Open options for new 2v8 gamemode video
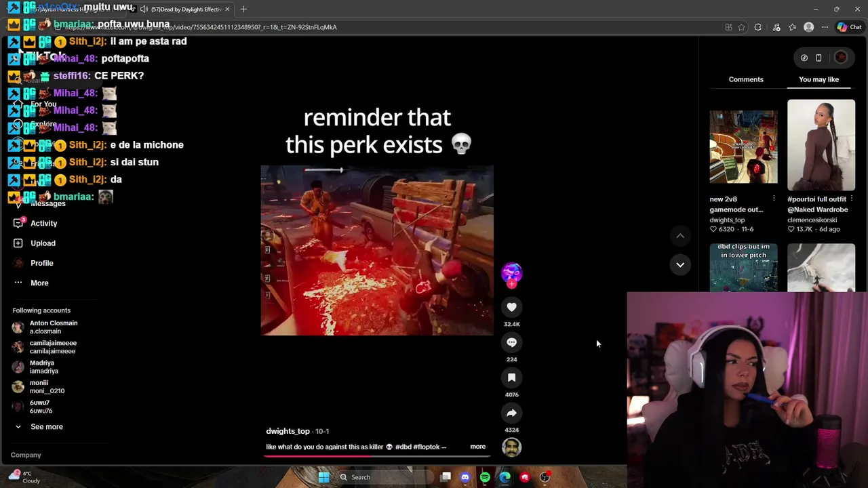 pyautogui.click(x=774, y=199)
